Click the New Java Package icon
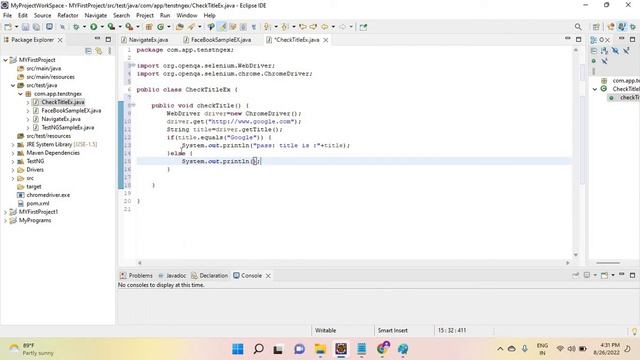The width and height of the screenshot is (640, 360). tap(149, 27)
